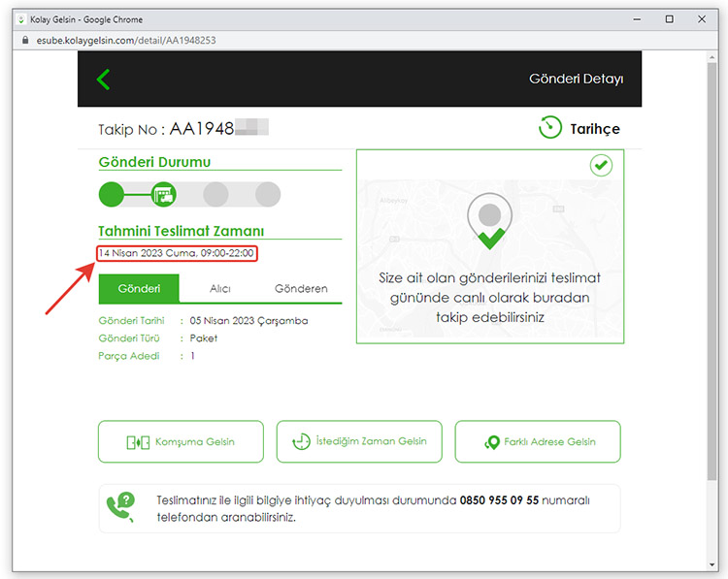The image size is (728, 579).
Task: Click the green back arrow icon
Action: [x=104, y=80]
